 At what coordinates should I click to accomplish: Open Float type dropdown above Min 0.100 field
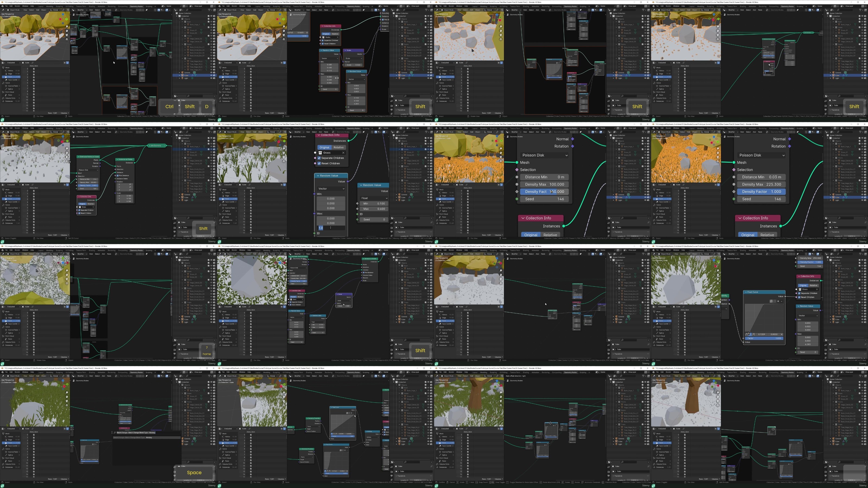374,198
